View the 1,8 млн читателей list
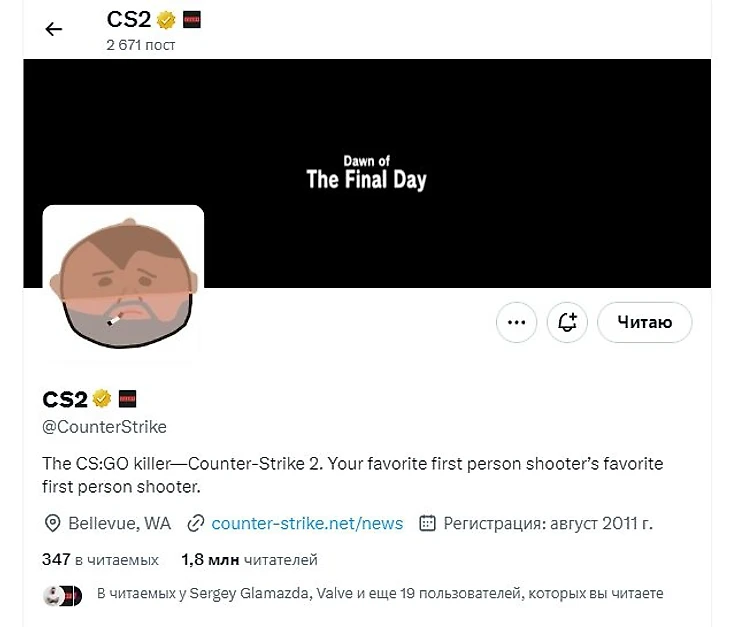 250,560
